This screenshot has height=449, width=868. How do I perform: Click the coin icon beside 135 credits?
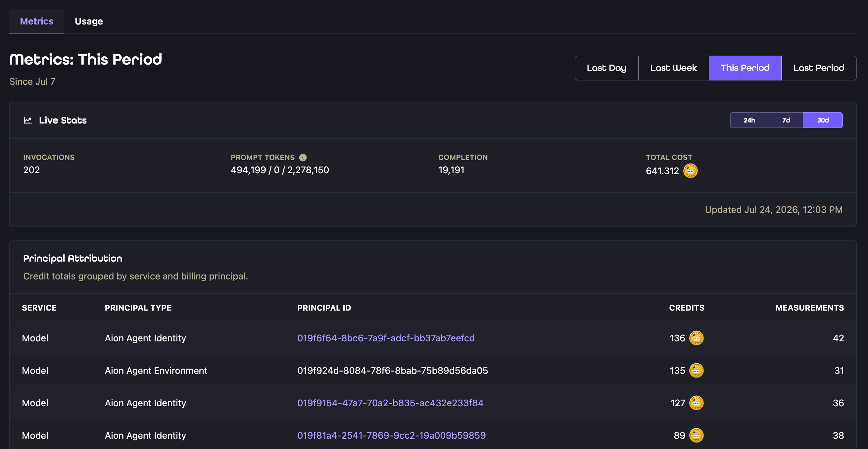point(696,371)
